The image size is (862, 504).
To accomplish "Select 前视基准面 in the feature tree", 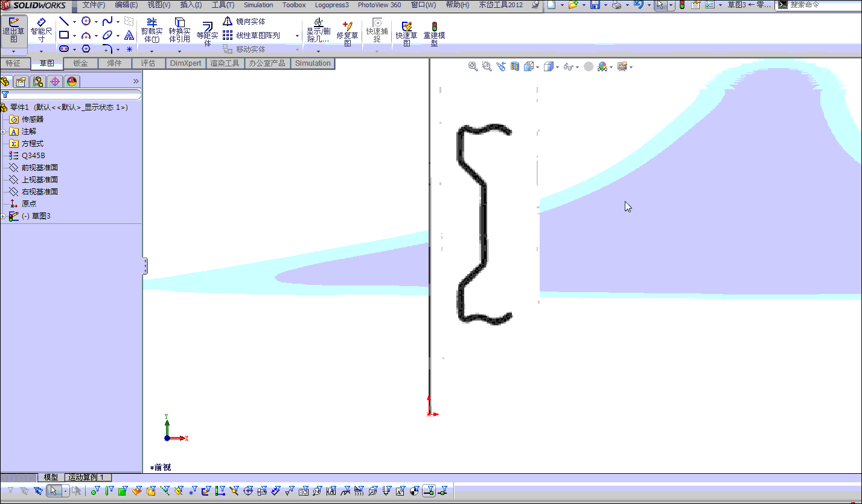I will point(40,168).
